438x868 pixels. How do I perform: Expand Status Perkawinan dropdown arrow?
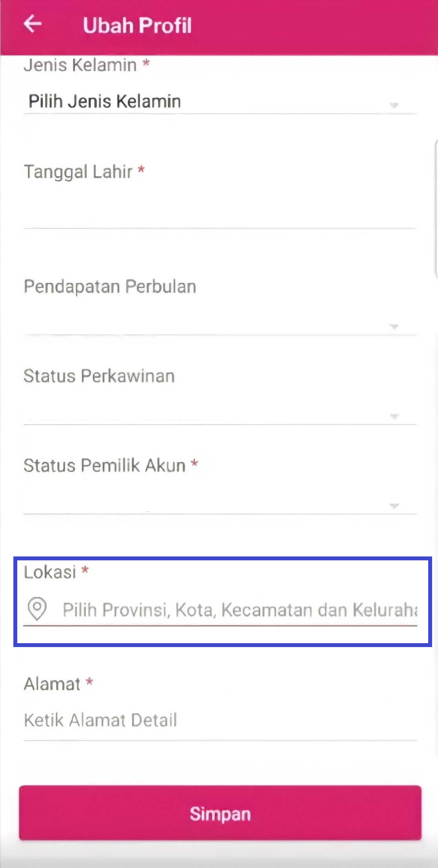(x=394, y=416)
